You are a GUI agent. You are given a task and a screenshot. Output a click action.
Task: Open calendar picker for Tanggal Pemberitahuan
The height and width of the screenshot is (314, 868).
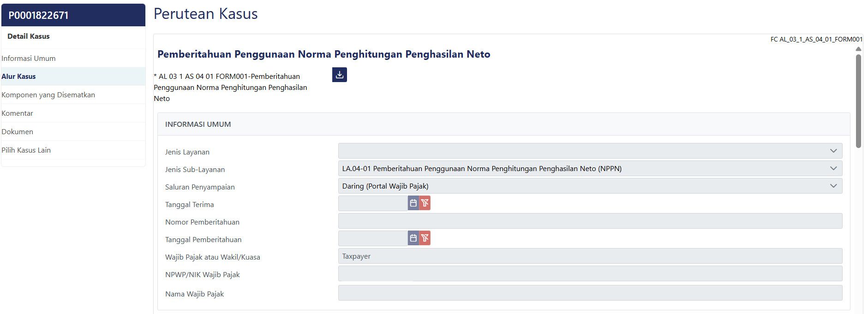[413, 238]
